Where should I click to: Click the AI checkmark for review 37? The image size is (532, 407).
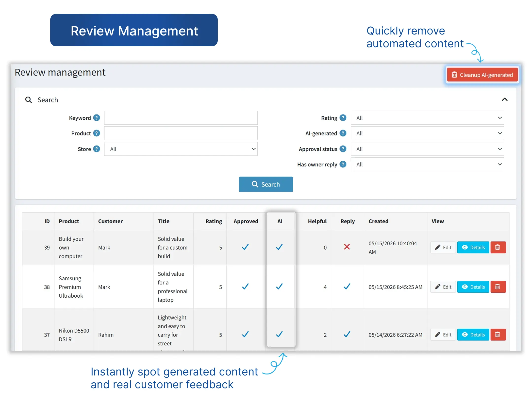[x=279, y=334]
